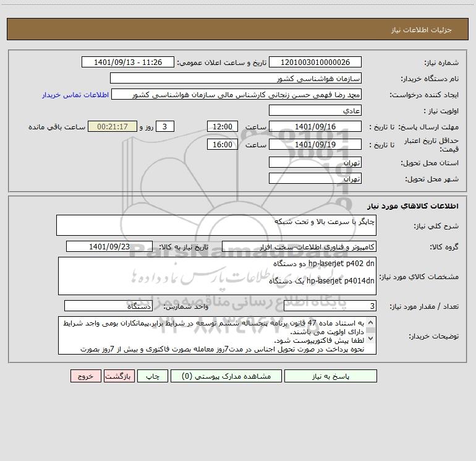This screenshot has height=461, width=476.
Task: Click the چاپ print button
Action: 153,376
